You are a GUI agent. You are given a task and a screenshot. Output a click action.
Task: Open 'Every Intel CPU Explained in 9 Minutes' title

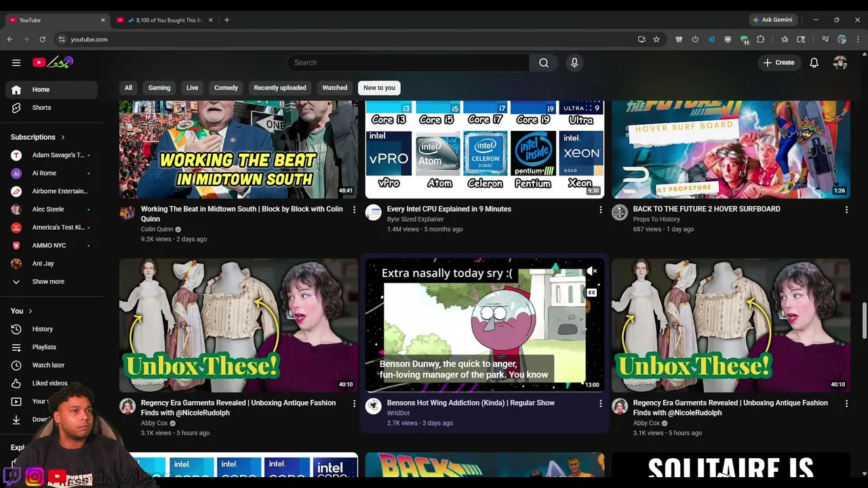coord(449,209)
